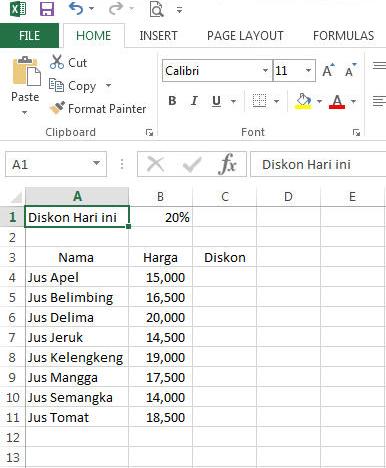Open the FORMULAS tab

[343, 36]
